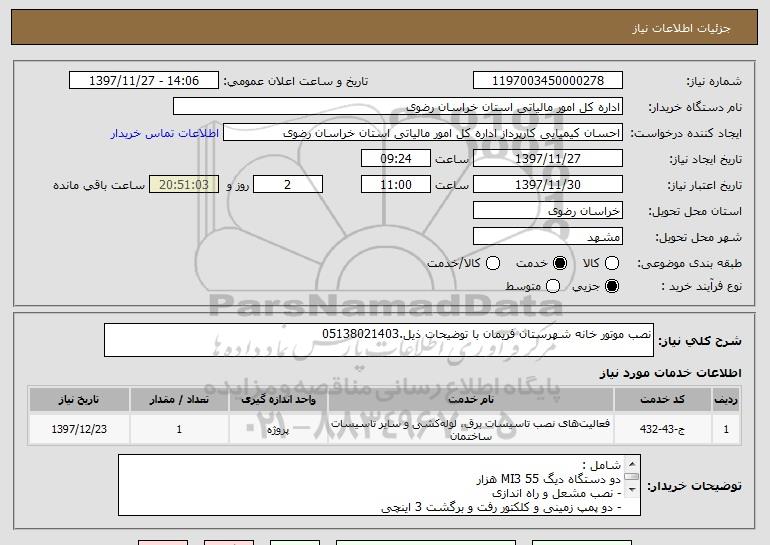The width and height of the screenshot is (770, 545).
Task: Click the need date cell 1397/12/23
Action: point(79,429)
